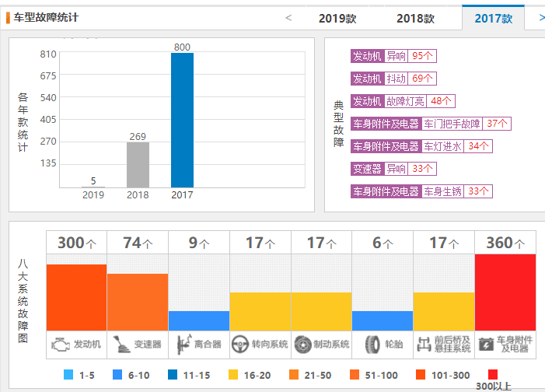Click the 1-5 legend color swatch
Screen dimensions: 545x392
68,375
